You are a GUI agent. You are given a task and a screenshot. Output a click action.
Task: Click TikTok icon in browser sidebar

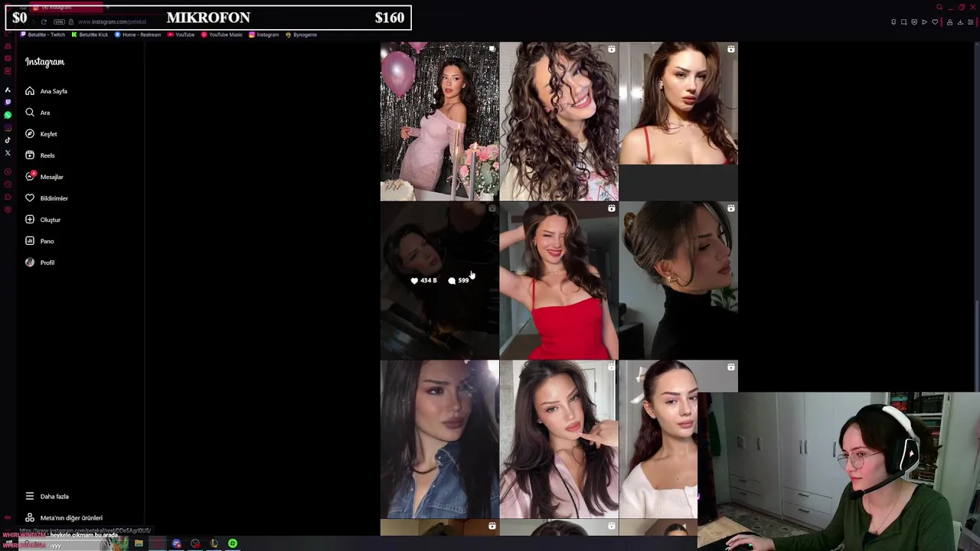tap(8, 140)
